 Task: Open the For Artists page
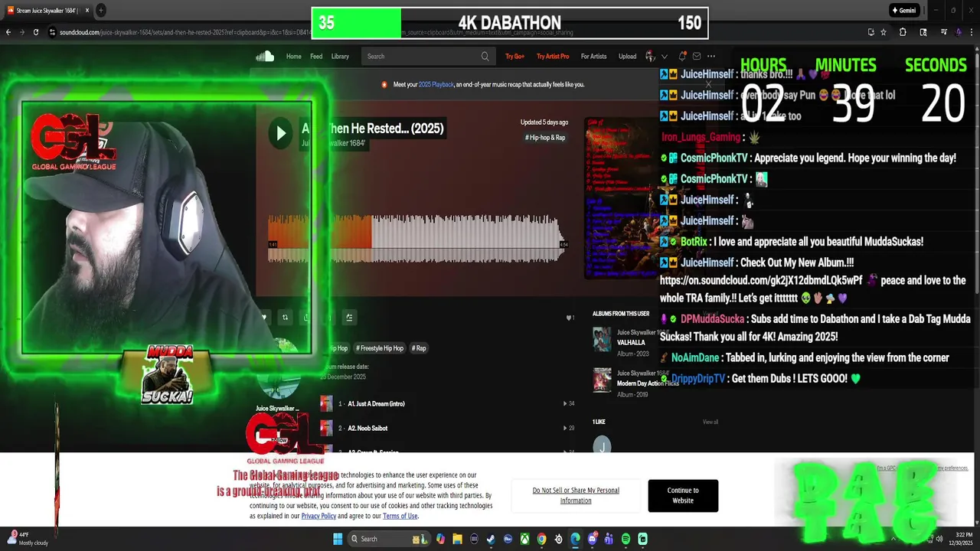point(593,56)
